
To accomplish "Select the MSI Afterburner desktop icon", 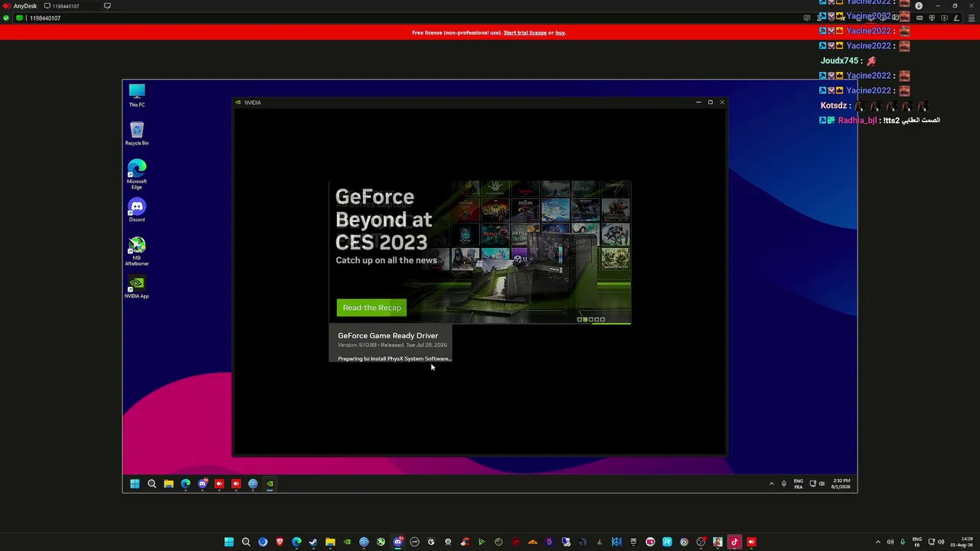I will 137,252.
